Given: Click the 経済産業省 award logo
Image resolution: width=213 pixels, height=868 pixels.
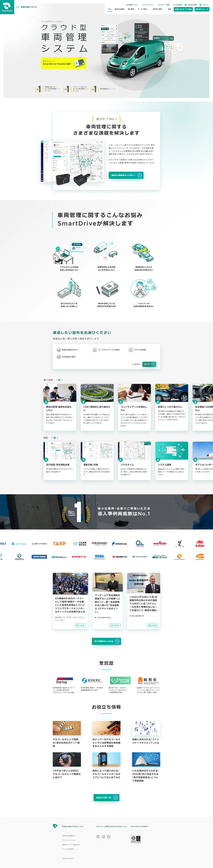Looking at the screenshot, I should point(92,681).
